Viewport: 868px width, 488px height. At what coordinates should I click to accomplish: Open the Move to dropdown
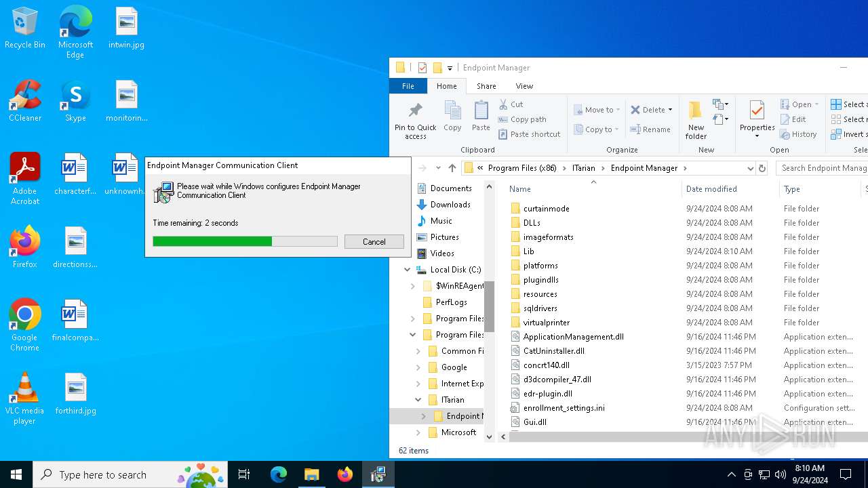coord(597,110)
